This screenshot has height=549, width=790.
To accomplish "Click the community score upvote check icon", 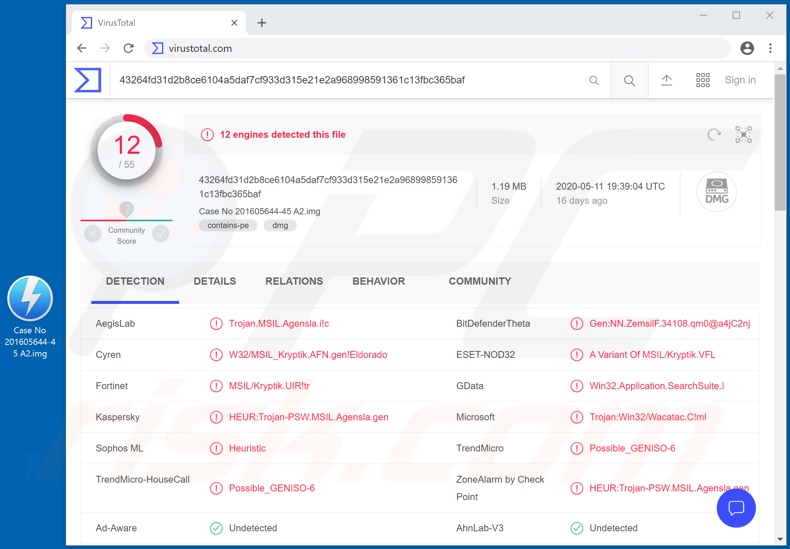I will (x=161, y=234).
